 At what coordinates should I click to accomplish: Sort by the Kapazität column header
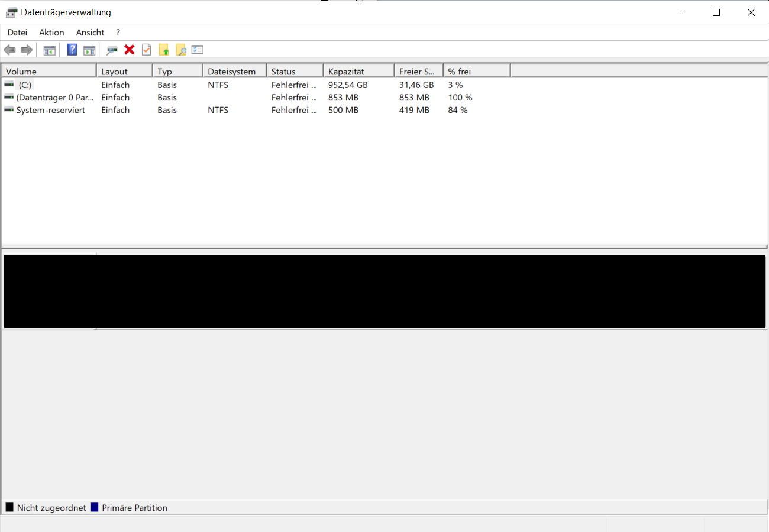358,71
